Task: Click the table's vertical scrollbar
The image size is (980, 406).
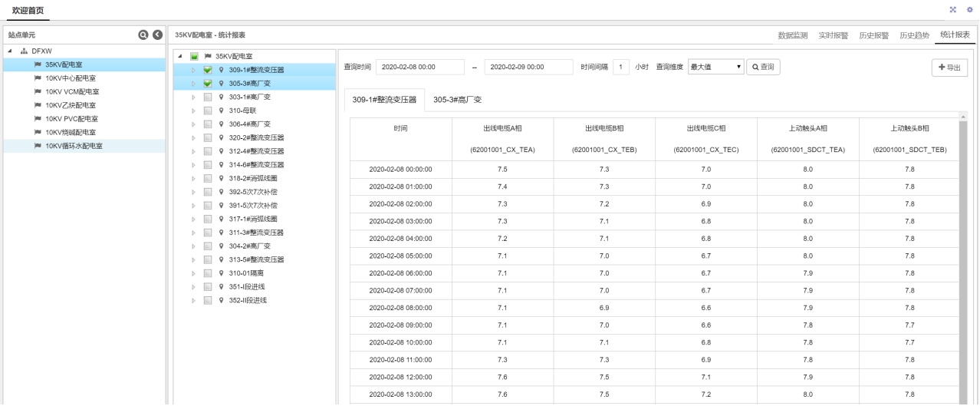Action: pos(962,261)
